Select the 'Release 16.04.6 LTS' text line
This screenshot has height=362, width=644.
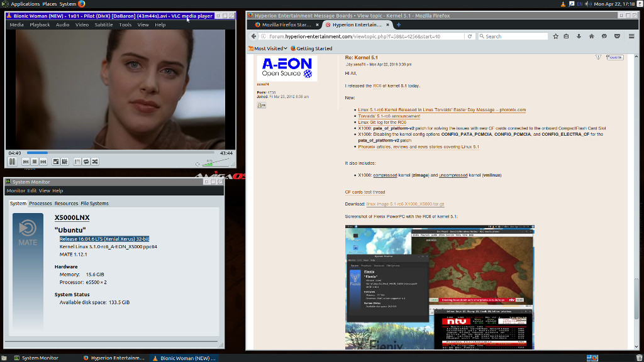pos(104,239)
